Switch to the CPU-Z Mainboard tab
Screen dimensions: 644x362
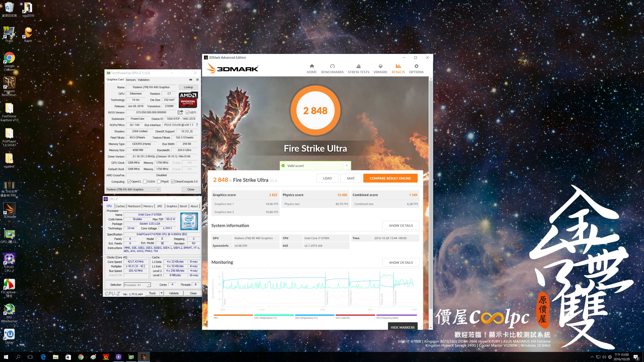(134, 206)
